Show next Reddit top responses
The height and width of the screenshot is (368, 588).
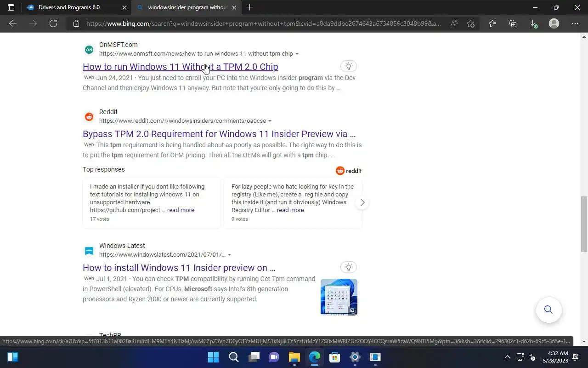pos(362,202)
